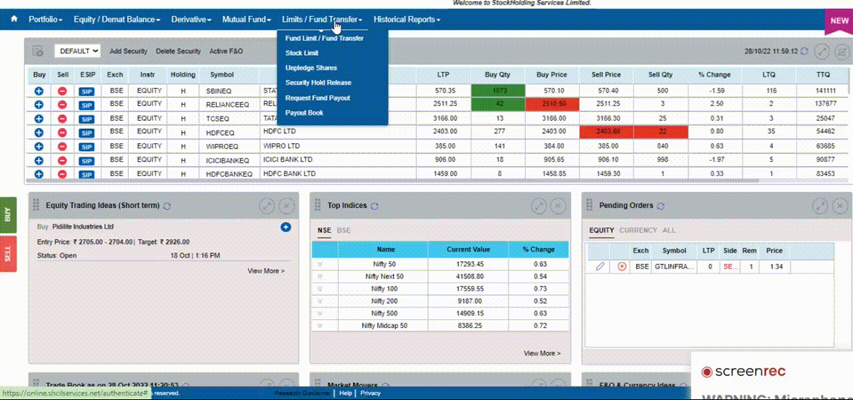Click Add Security link
Image resolution: width=853 pixels, height=400 pixels.
[x=128, y=51]
